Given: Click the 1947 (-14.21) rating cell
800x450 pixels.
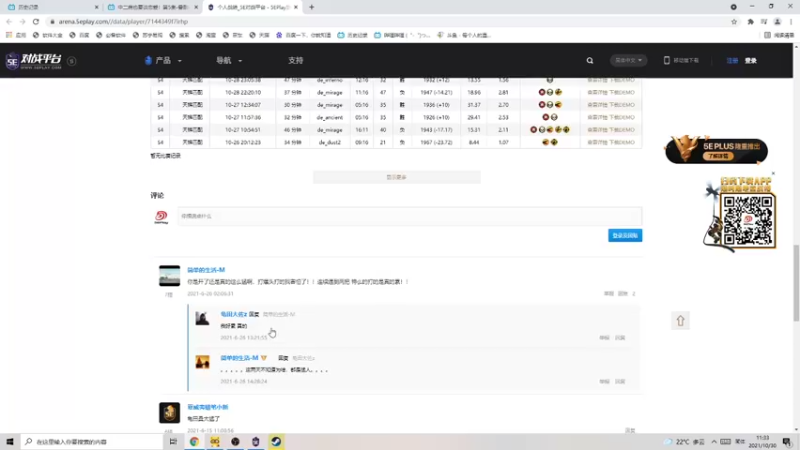Looking at the screenshot, I should pyautogui.click(x=436, y=92).
